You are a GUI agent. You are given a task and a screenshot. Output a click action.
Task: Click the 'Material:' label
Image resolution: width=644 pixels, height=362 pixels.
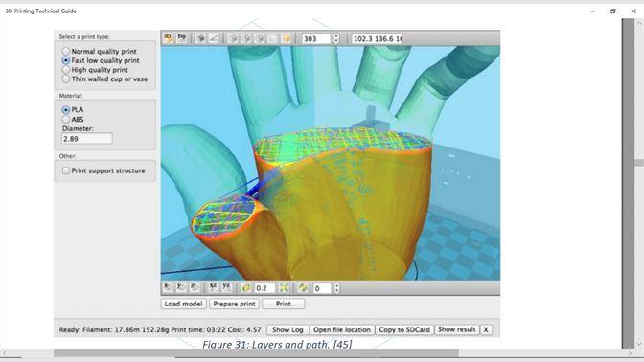[x=71, y=96]
